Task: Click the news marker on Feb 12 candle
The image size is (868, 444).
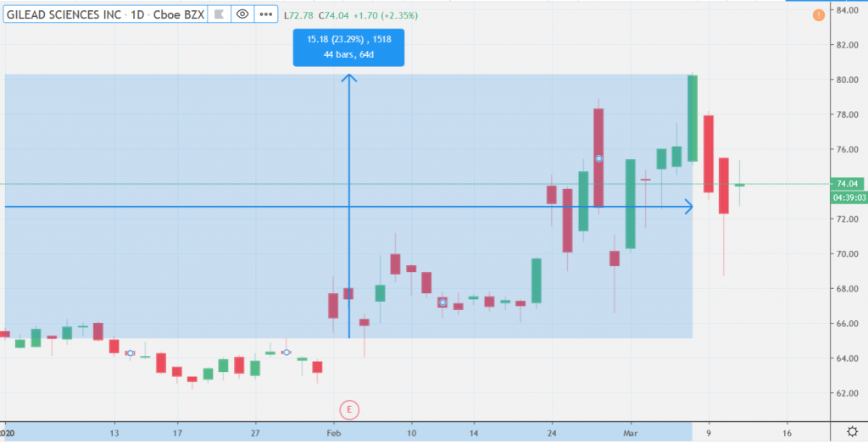Action: [442, 302]
